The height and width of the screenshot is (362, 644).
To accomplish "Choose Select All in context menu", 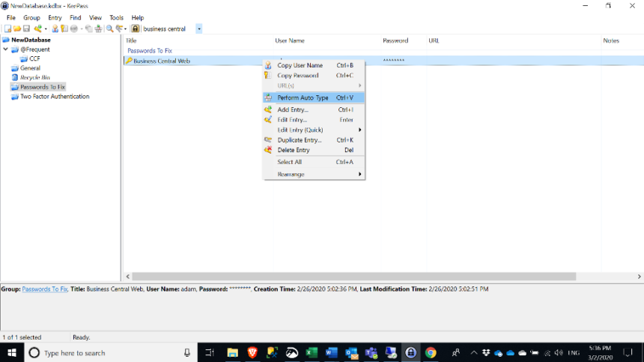I will pos(314,162).
